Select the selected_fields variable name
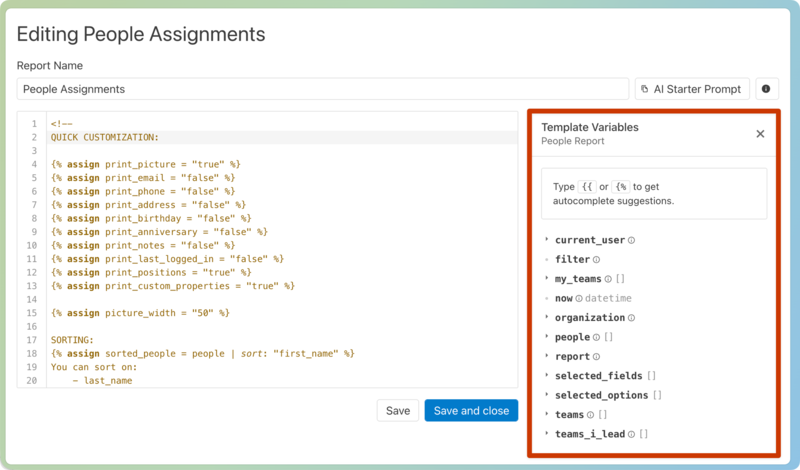The image size is (800, 470). click(x=598, y=376)
